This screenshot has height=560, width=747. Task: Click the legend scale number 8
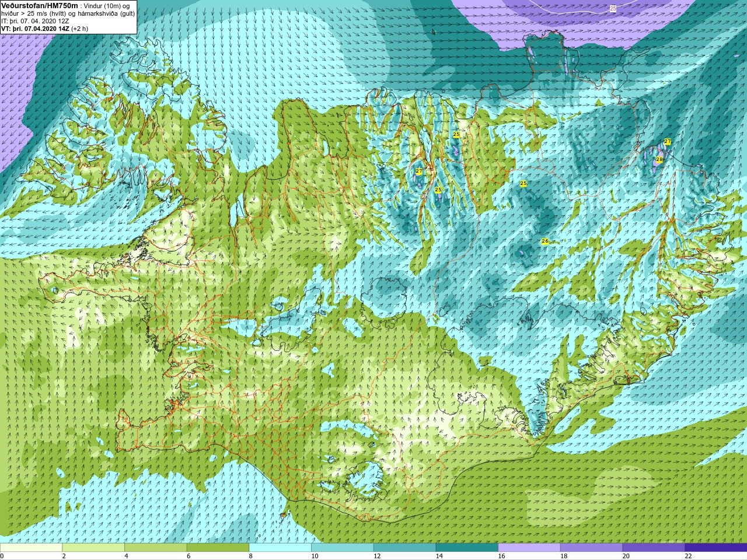[x=251, y=556]
